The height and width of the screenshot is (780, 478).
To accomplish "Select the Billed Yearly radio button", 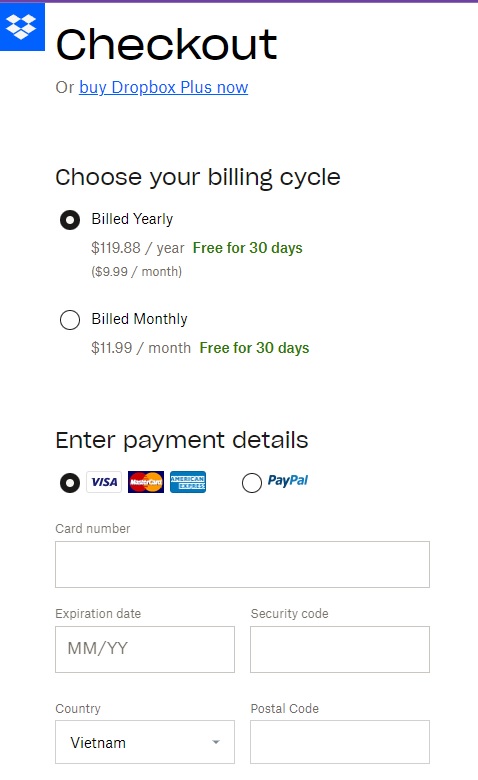I will 70,220.
